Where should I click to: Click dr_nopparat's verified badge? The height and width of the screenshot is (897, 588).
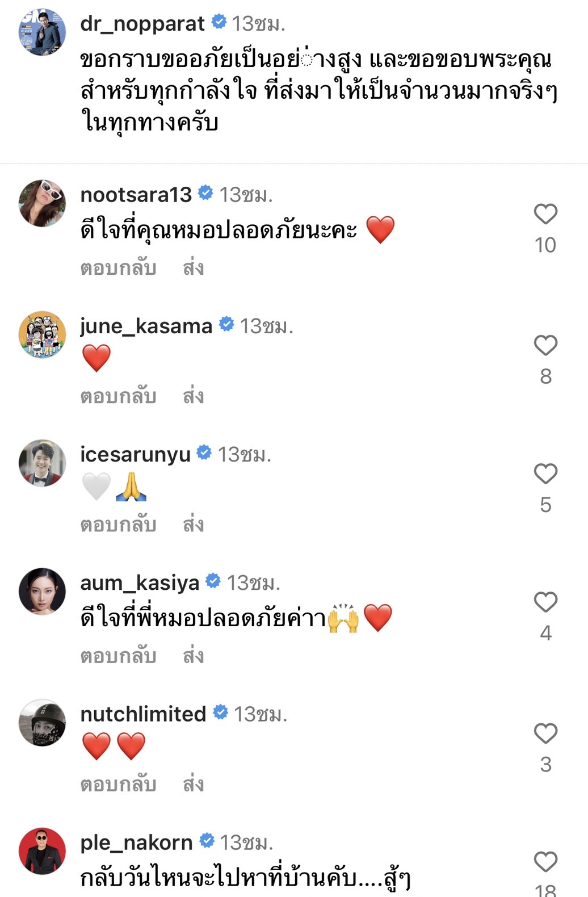(220, 24)
